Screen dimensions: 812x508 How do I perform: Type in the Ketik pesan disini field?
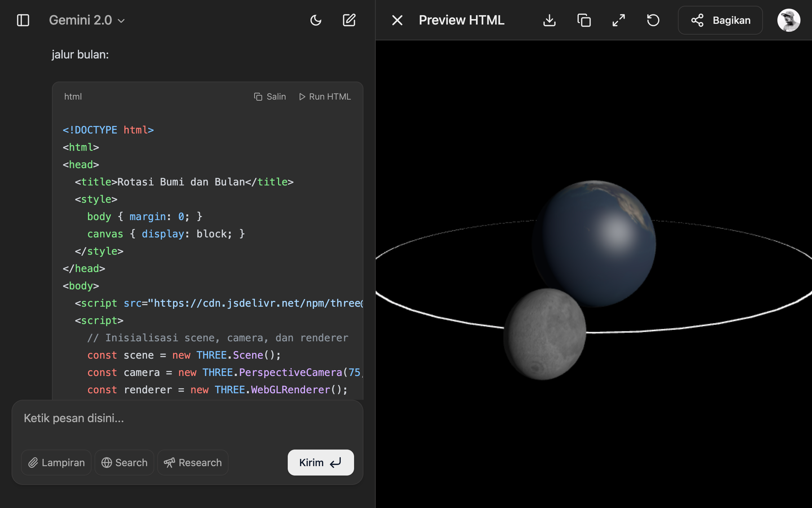click(187, 419)
